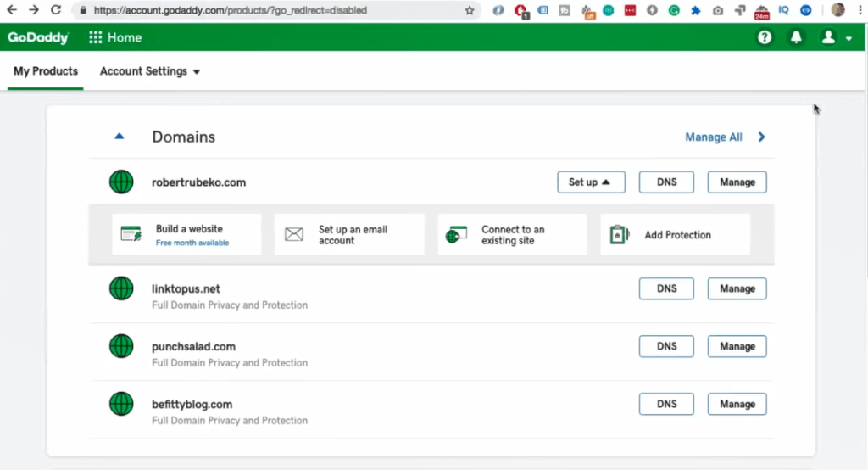868x470 pixels.
Task: Click the punchsalad.com globe icon
Action: pyautogui.click(x=121, y=346)
